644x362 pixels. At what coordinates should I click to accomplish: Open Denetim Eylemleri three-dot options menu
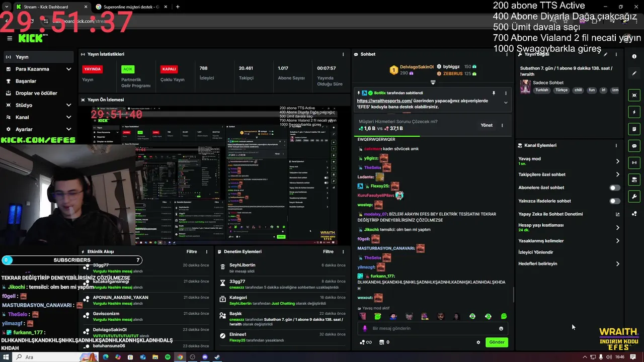tap(343, 251)
